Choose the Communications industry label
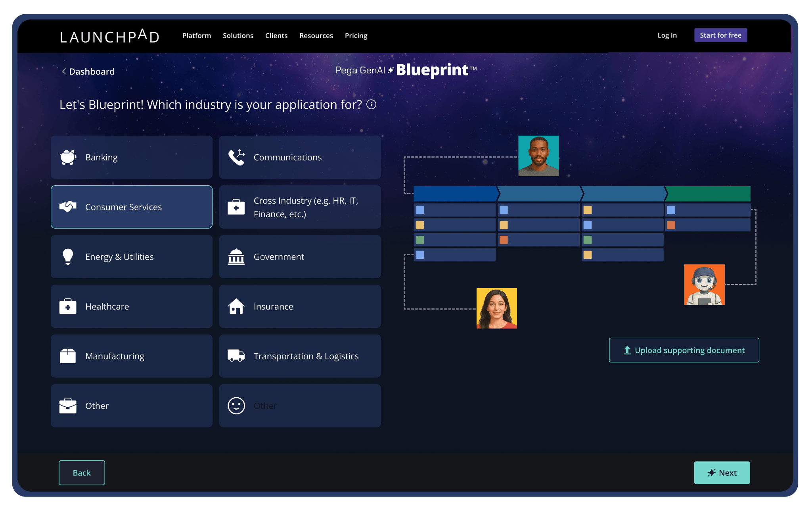 [288, 158]
